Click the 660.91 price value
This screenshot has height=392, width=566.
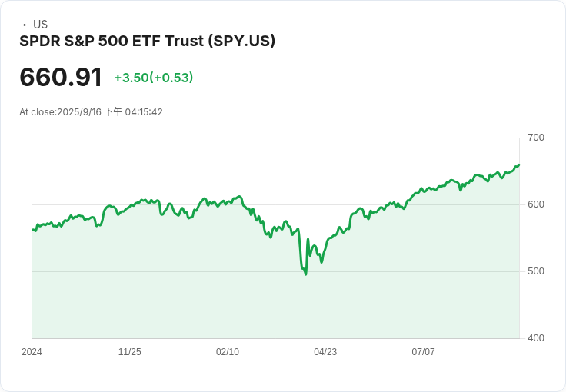pos(61,78)
